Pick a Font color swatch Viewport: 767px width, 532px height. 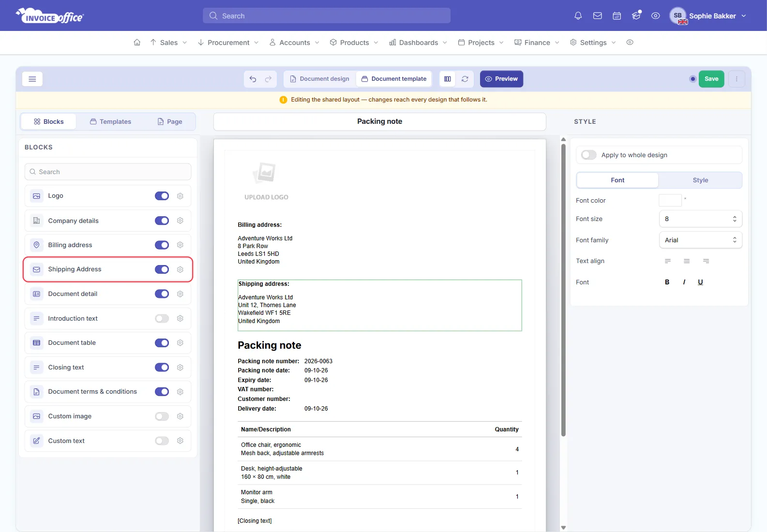[670, 200]
